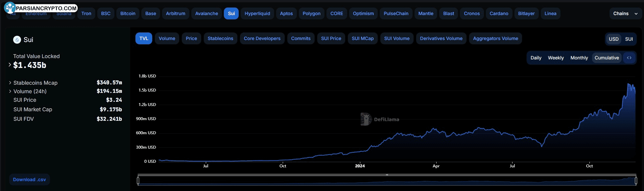
Task: Click the embed code icon next to Cumulative
Action: [x=629, y=58]
